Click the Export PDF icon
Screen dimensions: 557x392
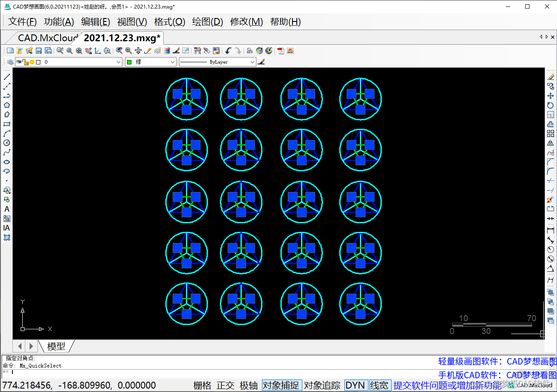[x=281, y=51]
